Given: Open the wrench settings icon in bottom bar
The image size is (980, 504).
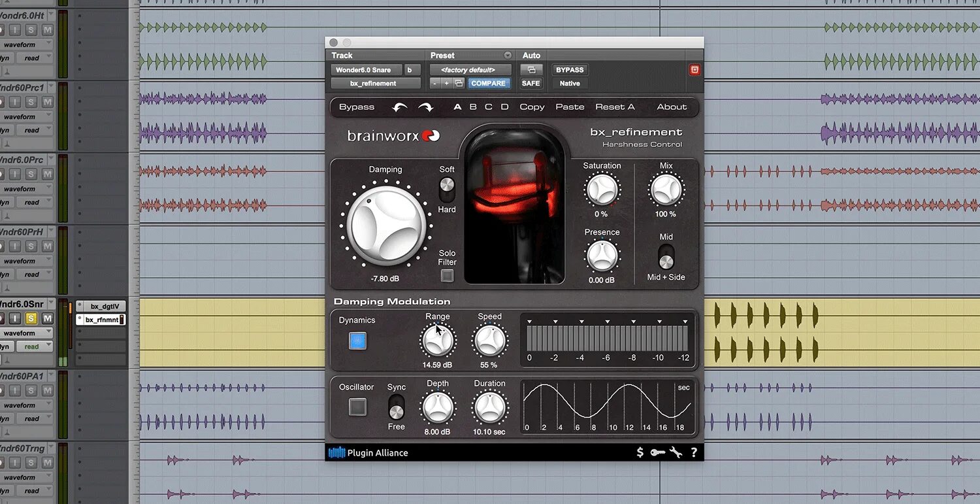Looking at the screenshot, I should click(x=676, y=452).
